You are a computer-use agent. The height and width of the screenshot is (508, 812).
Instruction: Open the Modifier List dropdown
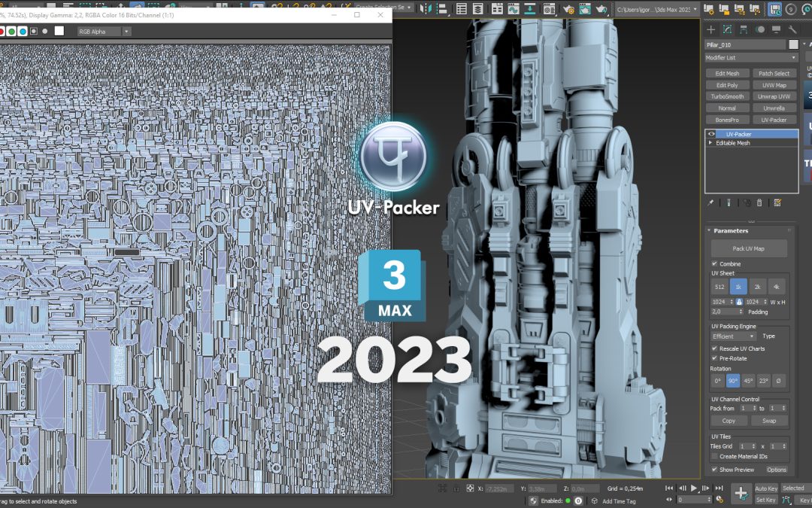pyautogui.click(x=751, y=57)
